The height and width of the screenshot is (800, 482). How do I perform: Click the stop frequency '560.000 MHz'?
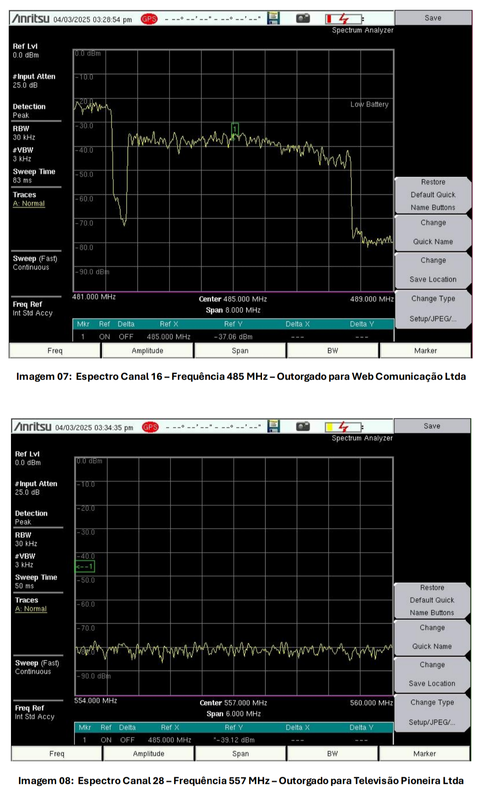pos(371,703)
